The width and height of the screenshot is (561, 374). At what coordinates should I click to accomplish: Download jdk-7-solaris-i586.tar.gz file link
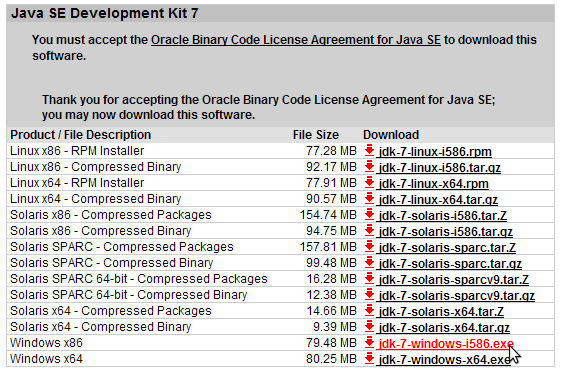[x=446, y=232]
